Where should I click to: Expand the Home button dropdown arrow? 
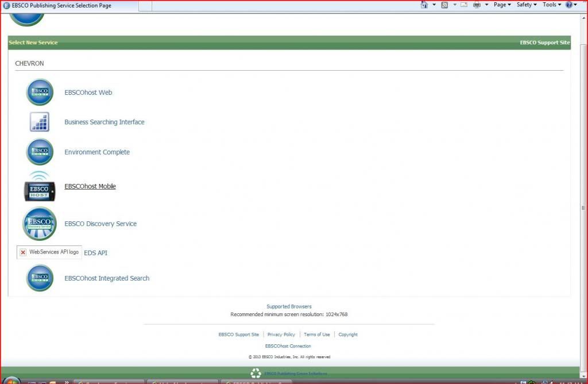(x=434, y=5)
